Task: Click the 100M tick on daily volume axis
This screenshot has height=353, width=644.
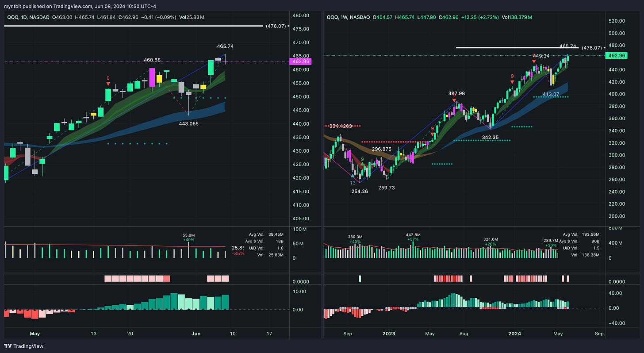Action: 301,229
